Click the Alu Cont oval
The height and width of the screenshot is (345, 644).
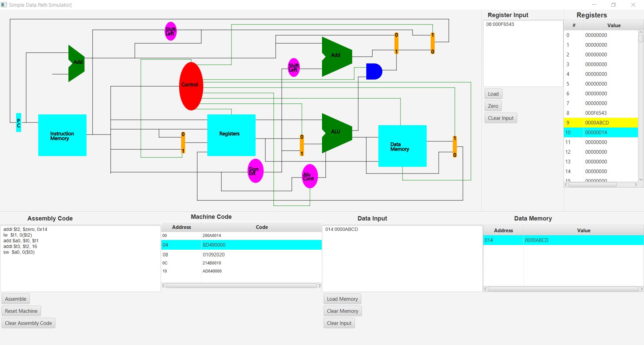click(310, 176)
